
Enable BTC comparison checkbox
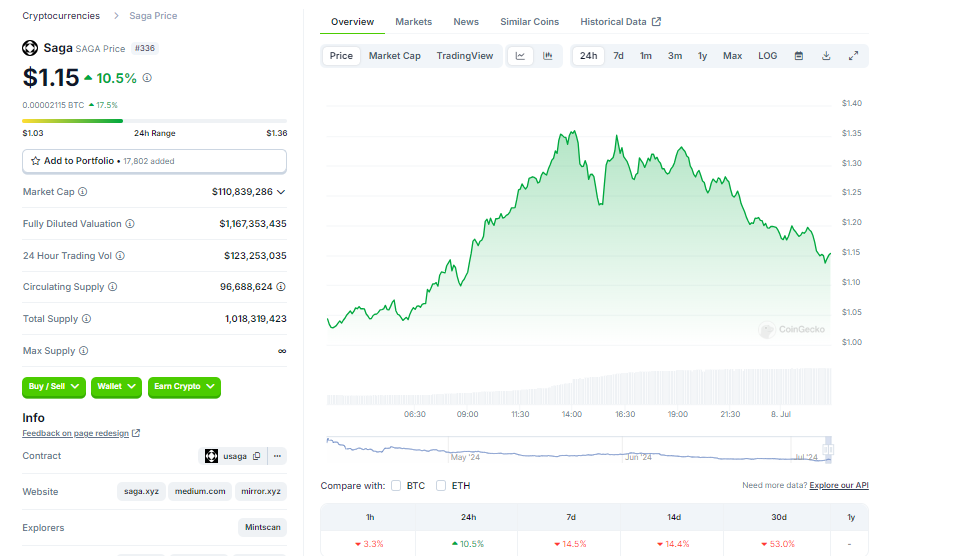click(396, 486)
